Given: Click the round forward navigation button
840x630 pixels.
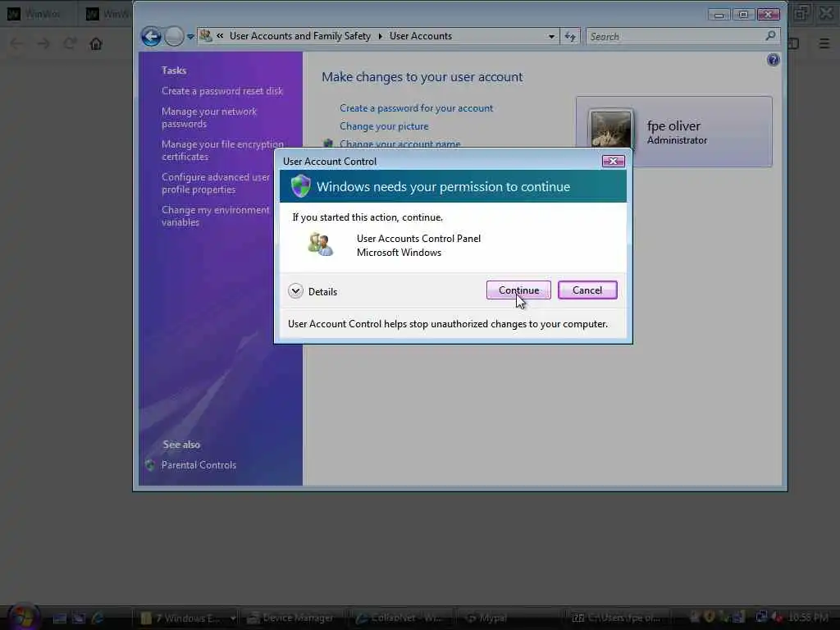Looking at the screenshot, I should click(174, 36).
